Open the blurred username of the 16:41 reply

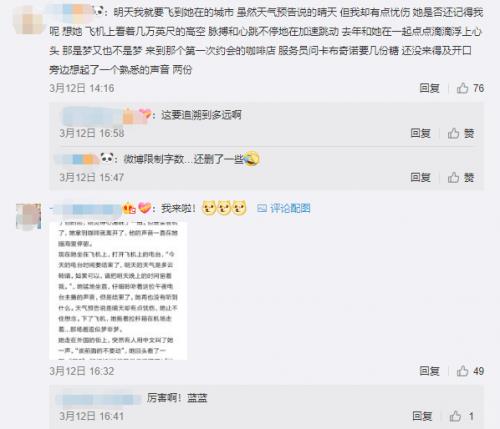click(99, 398)
